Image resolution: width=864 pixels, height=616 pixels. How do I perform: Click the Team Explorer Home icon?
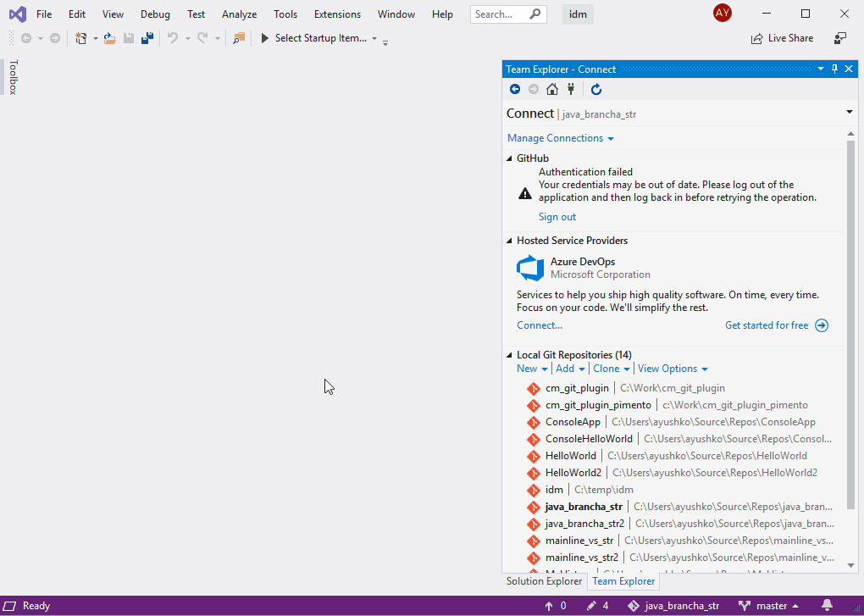552,89
